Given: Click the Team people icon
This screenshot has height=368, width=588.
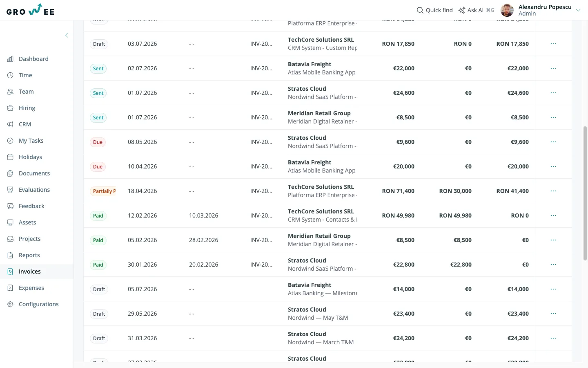Looking at the screenshot, I should click(x=10, y=92).
